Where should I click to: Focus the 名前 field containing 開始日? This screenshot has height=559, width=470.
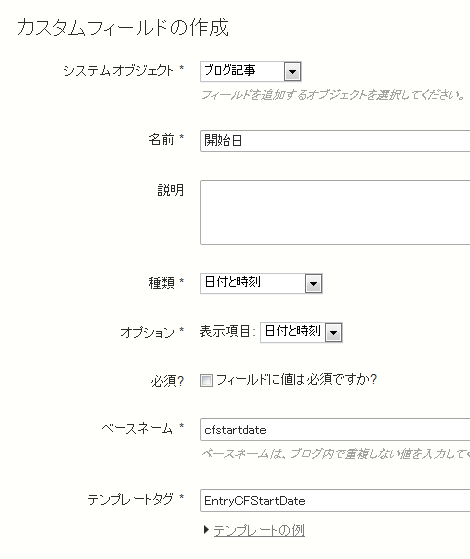[335, 141]
